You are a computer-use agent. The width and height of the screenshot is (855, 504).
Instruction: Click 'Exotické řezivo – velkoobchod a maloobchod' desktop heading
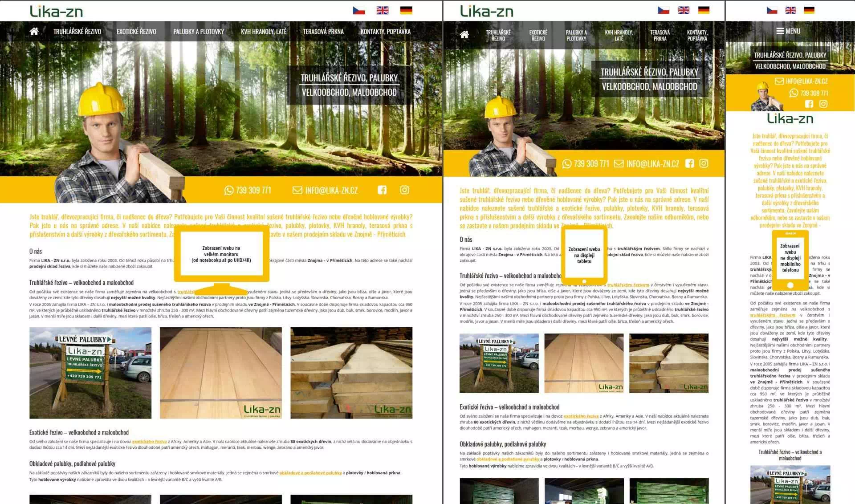79,432
